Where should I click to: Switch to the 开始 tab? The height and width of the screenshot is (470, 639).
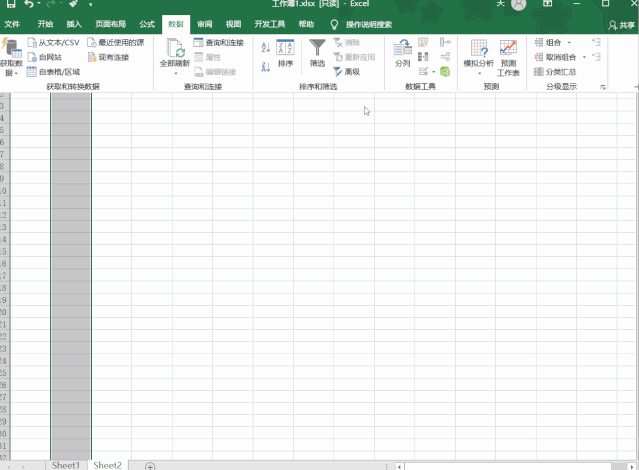[x=45, y=24]
